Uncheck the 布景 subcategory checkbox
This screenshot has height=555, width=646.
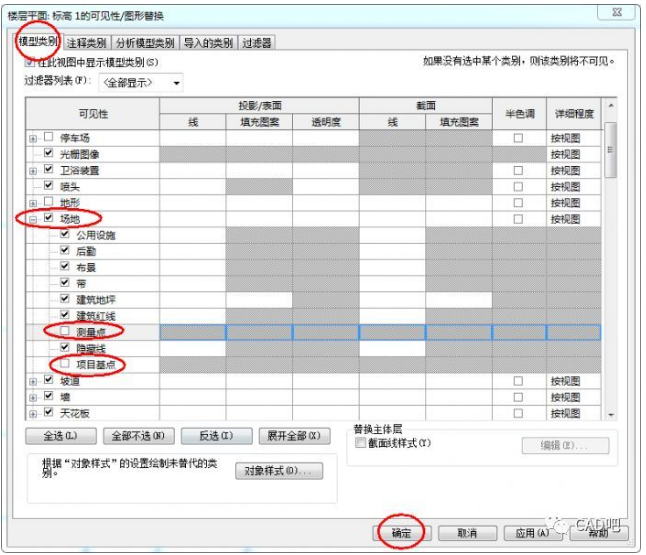click(x=65, y=266)
